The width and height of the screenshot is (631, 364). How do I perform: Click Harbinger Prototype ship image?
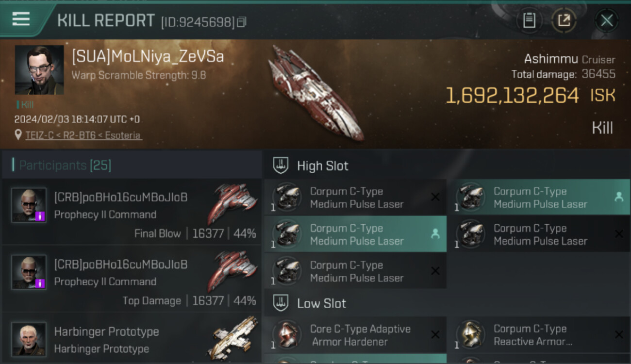[233, 338]
